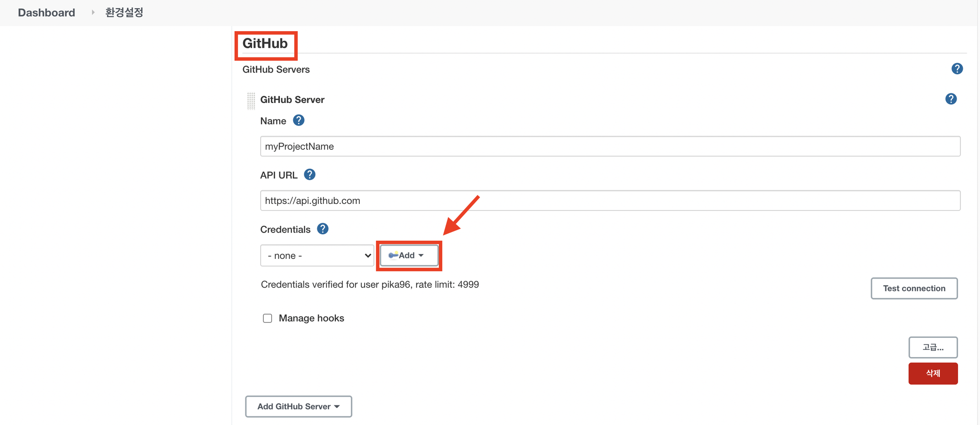The height and width of the screenshot is (425, 980).
Task: Click the GitHub section heading
Action: 265,44
